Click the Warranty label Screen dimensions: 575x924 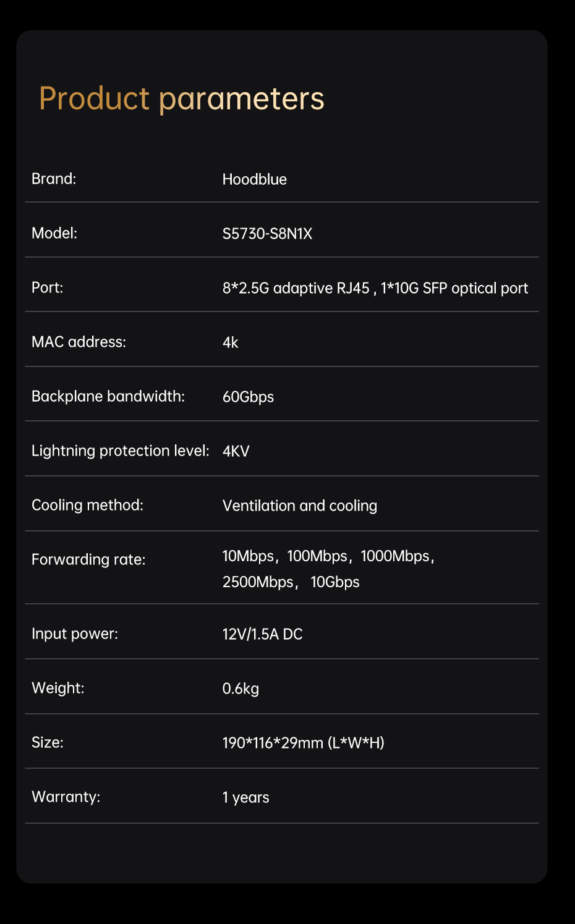[x=66, y=797]
